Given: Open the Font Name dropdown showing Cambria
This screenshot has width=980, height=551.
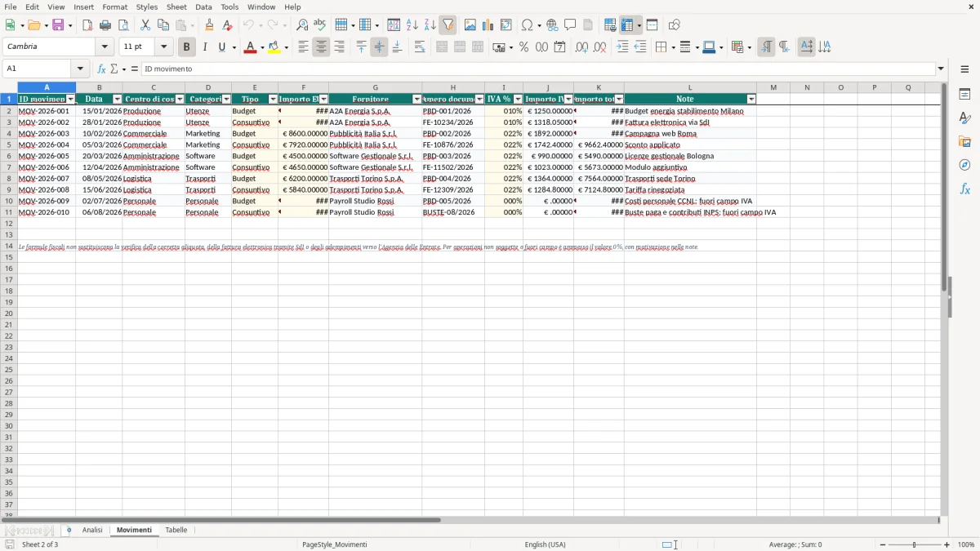Looking at the screenshot, I should click(105, 47).
